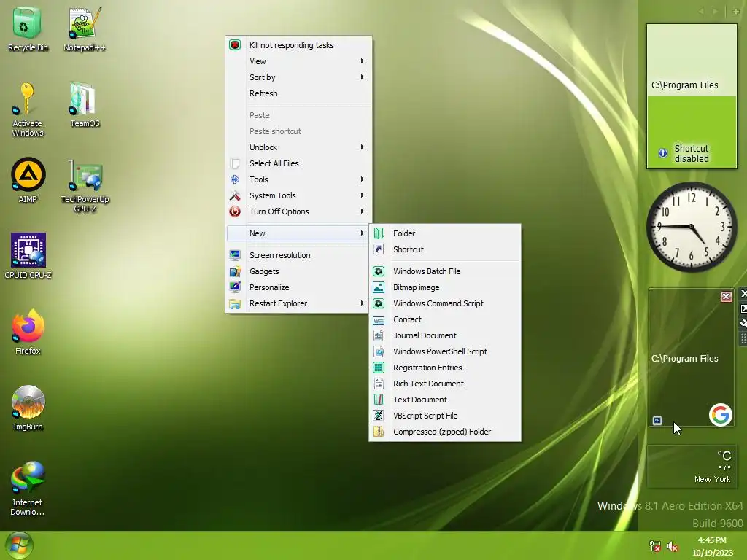Choose Windows Command Script entry
This screenshot has height=560, width=747.
pos(445,303)
